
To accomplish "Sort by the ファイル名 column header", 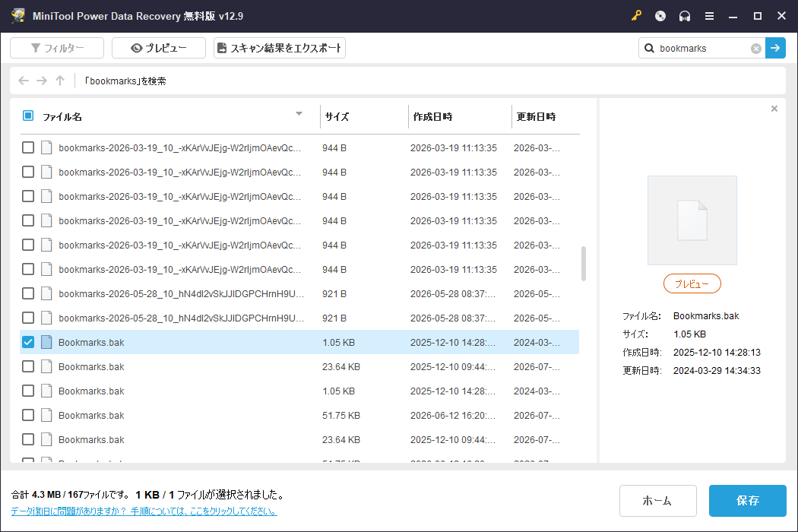I will [62, 116].
